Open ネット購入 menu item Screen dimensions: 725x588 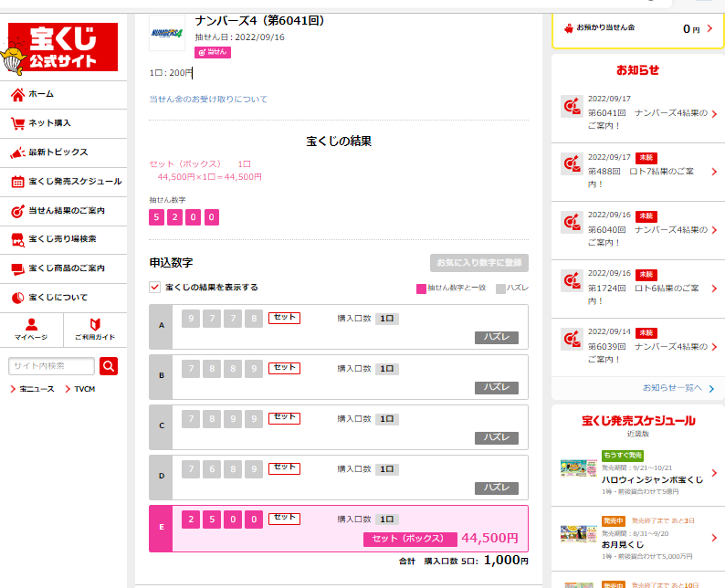(x=63, y=123)
